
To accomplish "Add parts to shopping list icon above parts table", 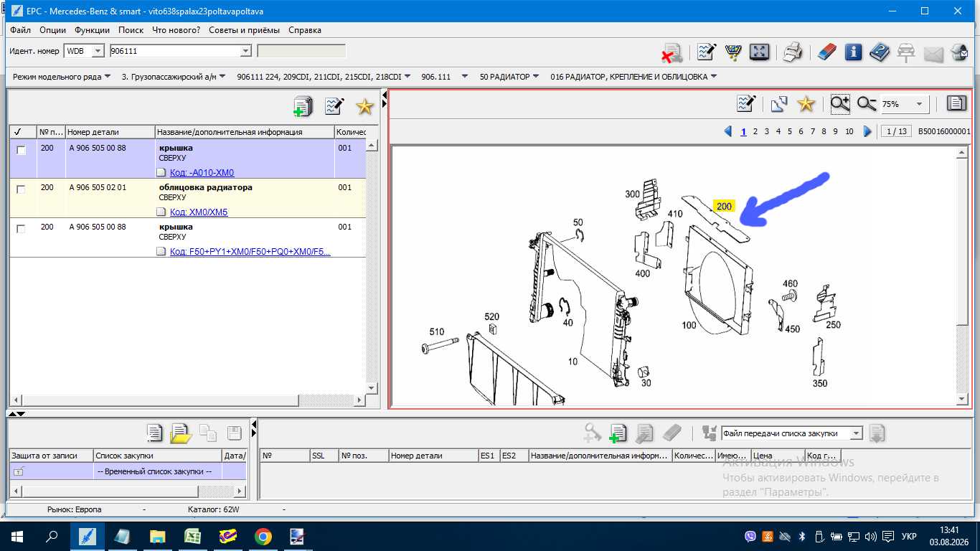I will point(303,106).
